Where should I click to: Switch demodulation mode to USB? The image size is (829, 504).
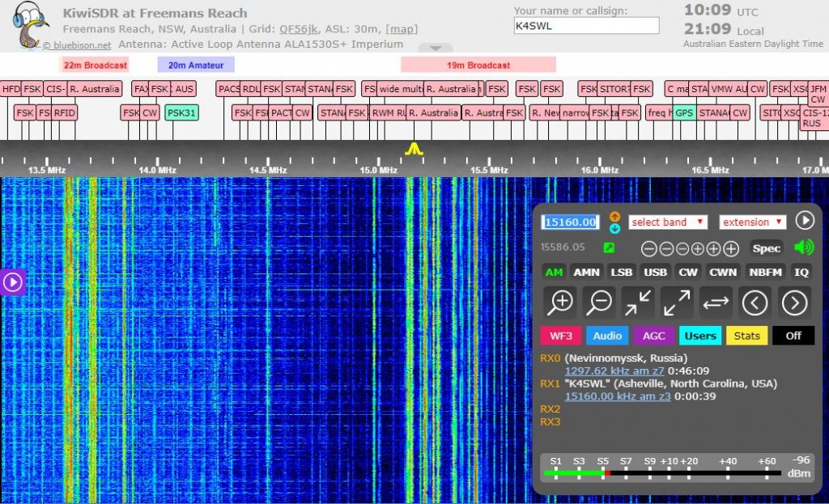pyautogui.click(x=655, y=272)
